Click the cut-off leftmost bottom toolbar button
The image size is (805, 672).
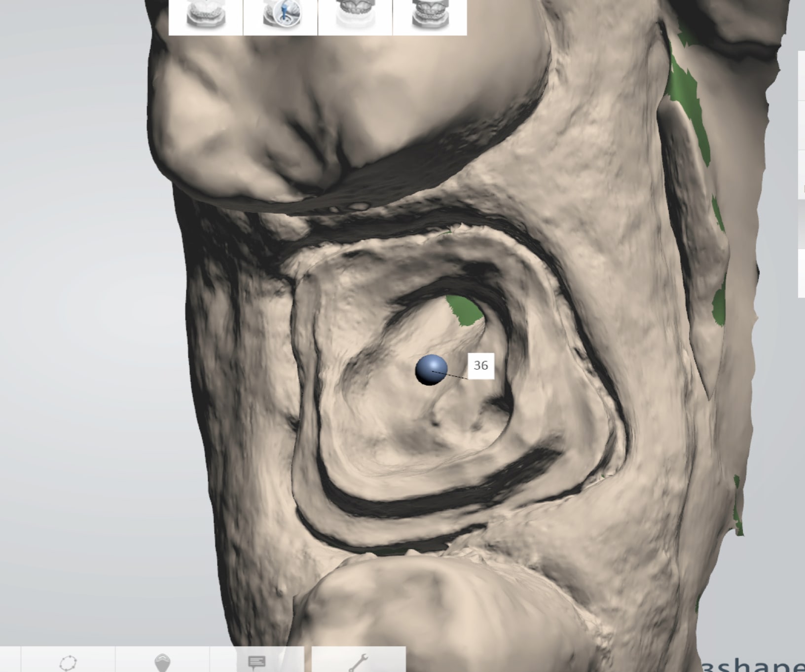point(10,662)
